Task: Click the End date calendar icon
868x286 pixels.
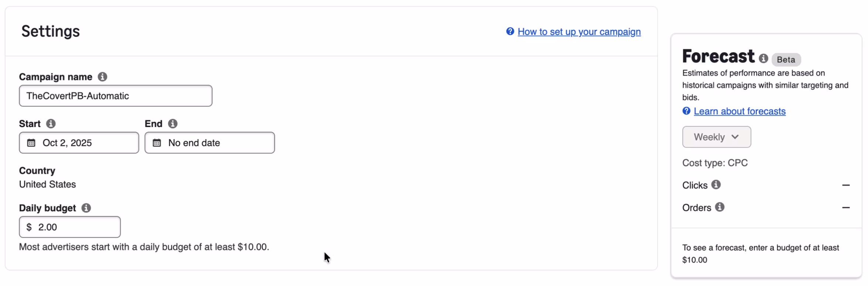Action: coord(157,143)
